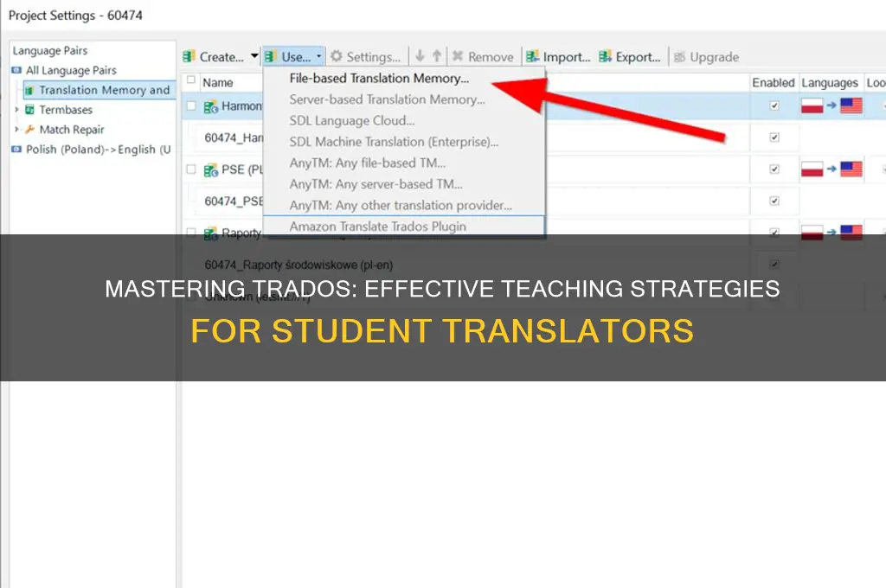Click the Enabled column header
The height and width of the screenshot is (588, 886).
[x=773, y=82]
